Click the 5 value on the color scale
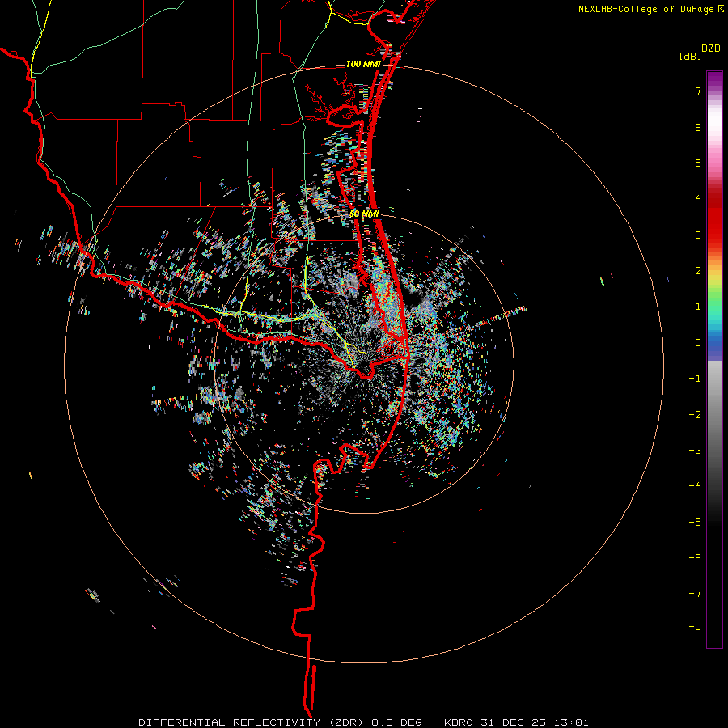Screen dimensions: 728x728 pos(698,163)
